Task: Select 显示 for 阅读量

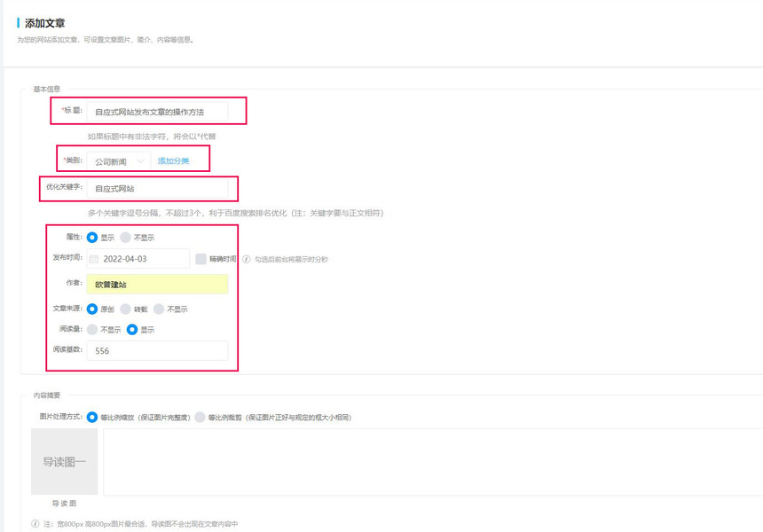Action: (132, 330)
